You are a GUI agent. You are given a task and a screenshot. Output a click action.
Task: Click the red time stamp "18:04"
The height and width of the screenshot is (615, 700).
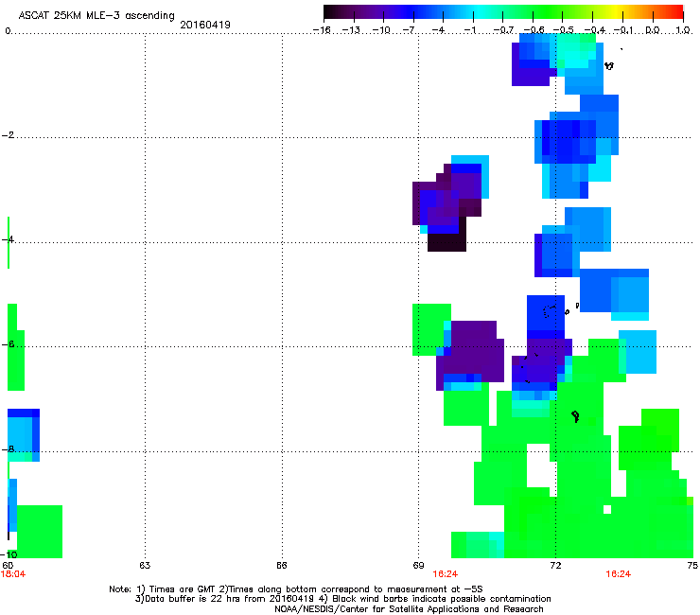[x=13, y=574]
